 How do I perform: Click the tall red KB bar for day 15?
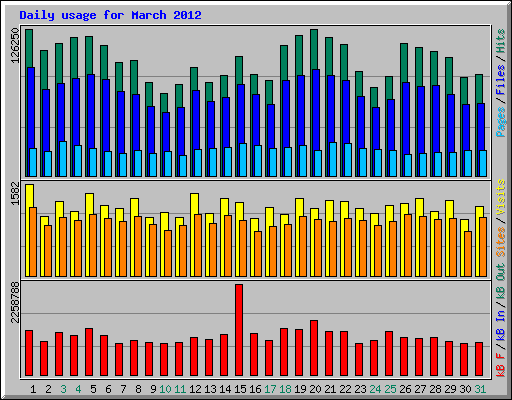click(239, 330)
